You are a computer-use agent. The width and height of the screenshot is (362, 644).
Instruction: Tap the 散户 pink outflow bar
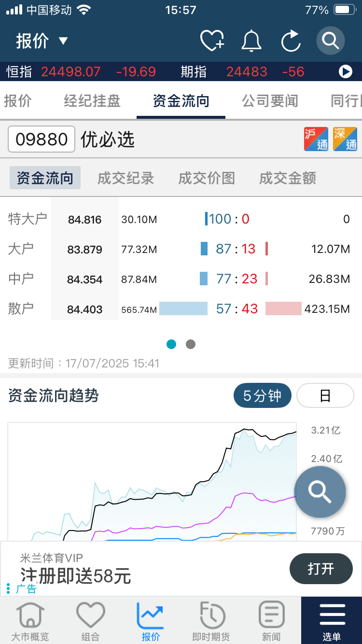pos(283,308)
